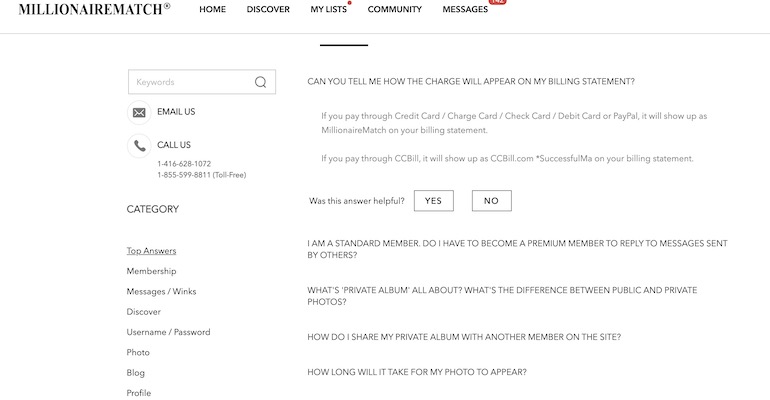Expand the standard member reply question
Screen dimensions: 770x400
click(x=516, y=248)
